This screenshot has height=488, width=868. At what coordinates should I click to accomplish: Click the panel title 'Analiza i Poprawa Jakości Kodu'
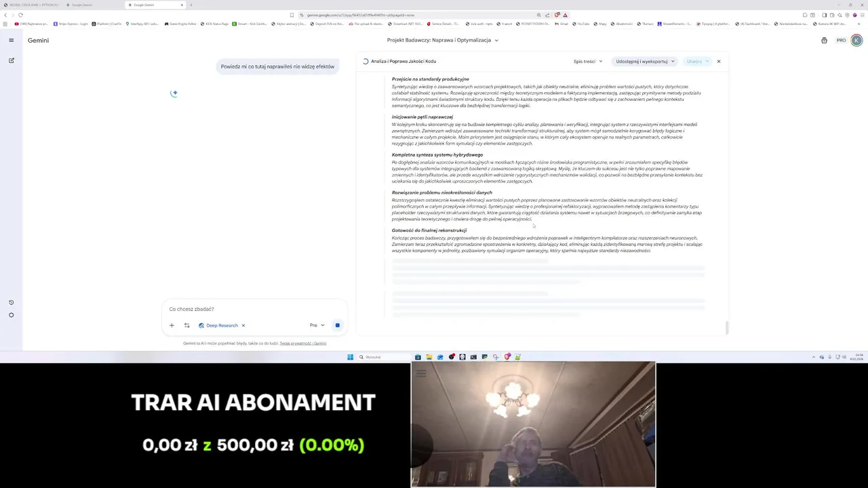403,62
